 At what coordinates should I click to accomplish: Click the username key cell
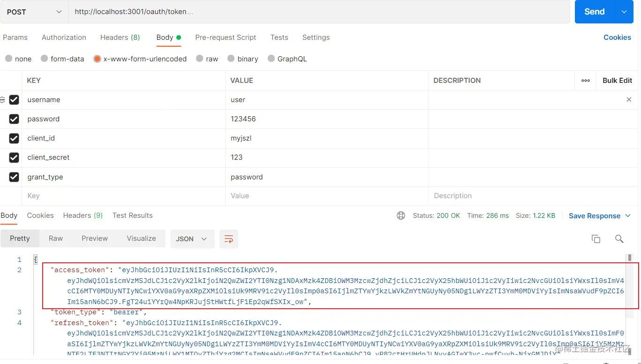(124, 100)
